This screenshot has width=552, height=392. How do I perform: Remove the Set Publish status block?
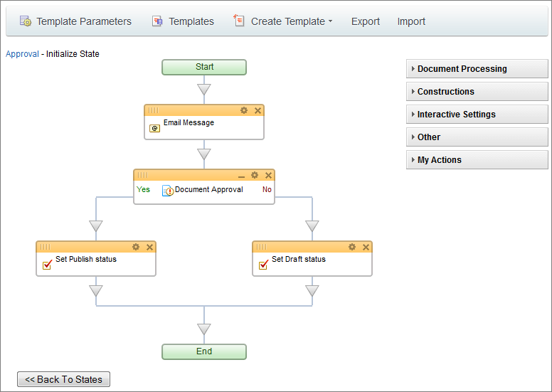[x=150, y=247]
